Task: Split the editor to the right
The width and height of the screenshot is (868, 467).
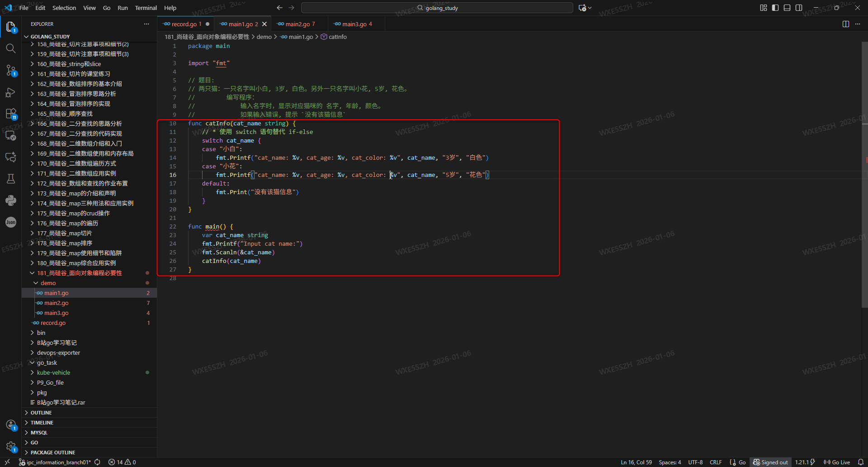Action: click(846, 24)
